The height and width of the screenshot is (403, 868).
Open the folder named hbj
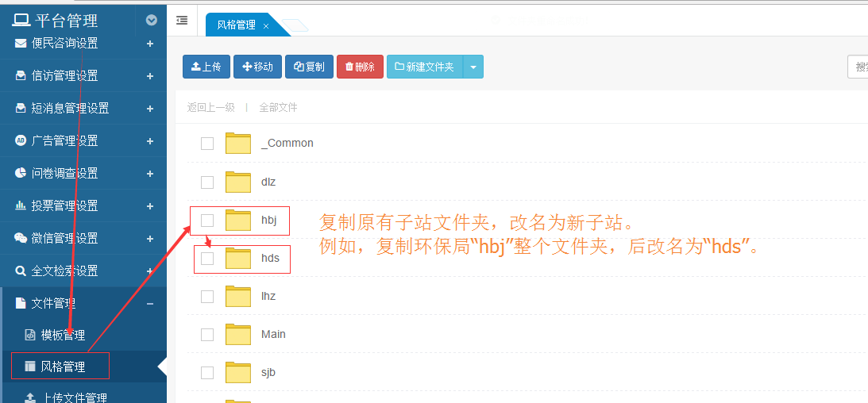[x=269, y=220]
